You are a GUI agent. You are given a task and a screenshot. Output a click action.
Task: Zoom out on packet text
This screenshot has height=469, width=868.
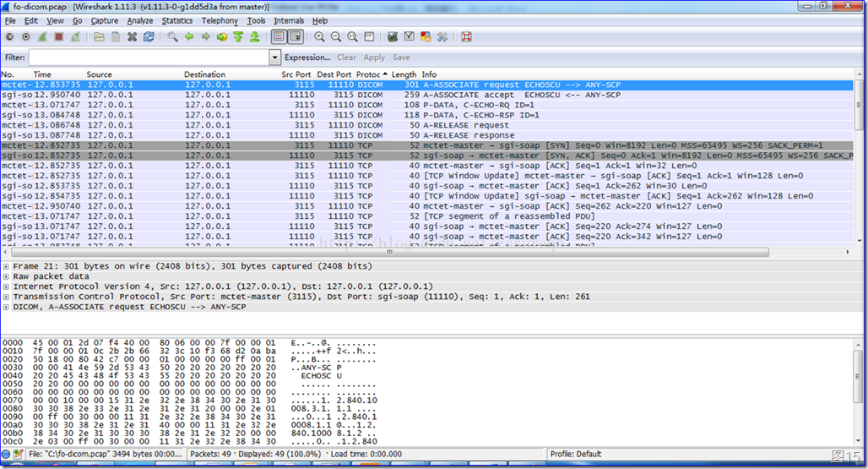[x=336, y=37]
